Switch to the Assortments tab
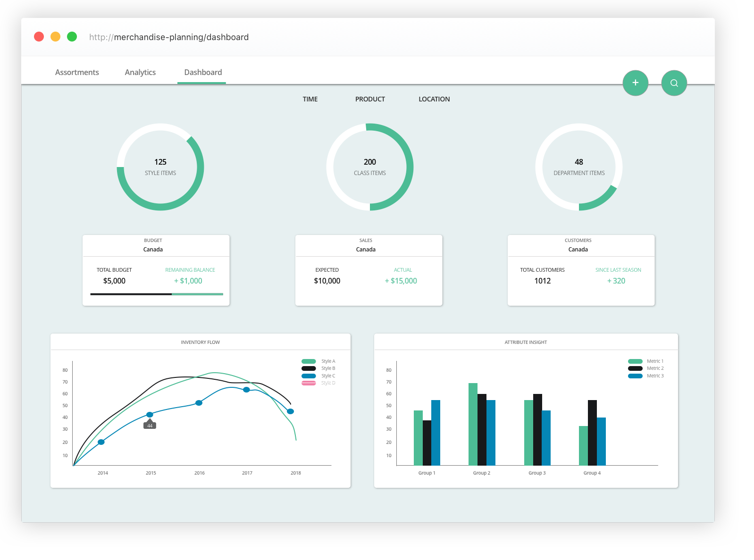The image size is (754, 560). [x=77, y=72]
